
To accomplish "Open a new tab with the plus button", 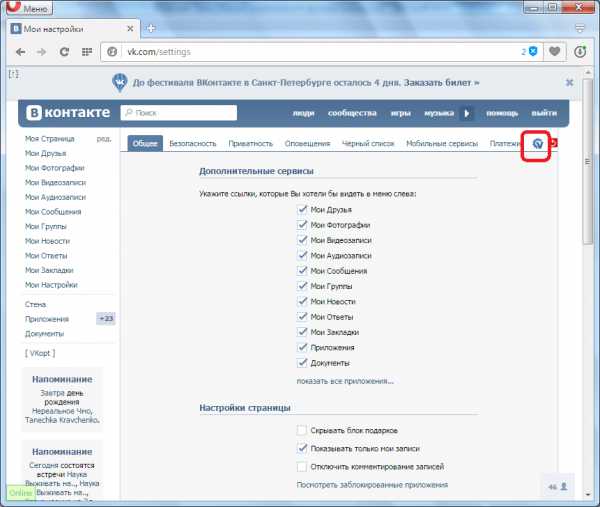I will (x=151, y=28).
